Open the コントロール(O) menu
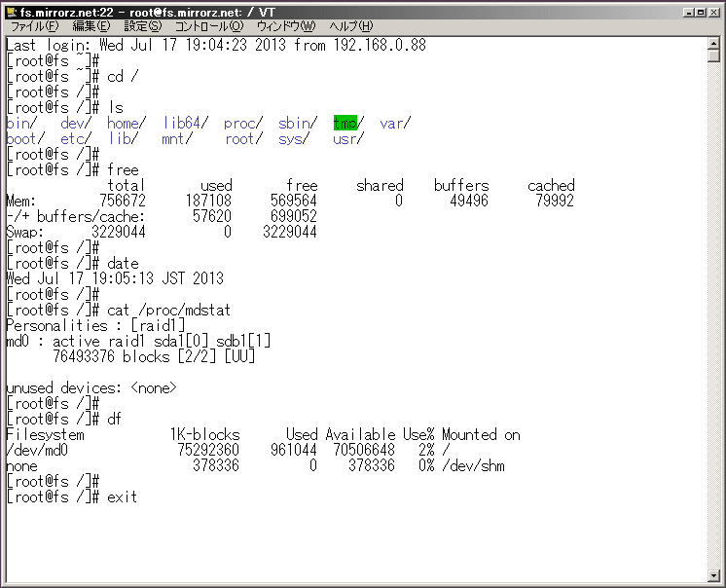 tap(209, 26)
